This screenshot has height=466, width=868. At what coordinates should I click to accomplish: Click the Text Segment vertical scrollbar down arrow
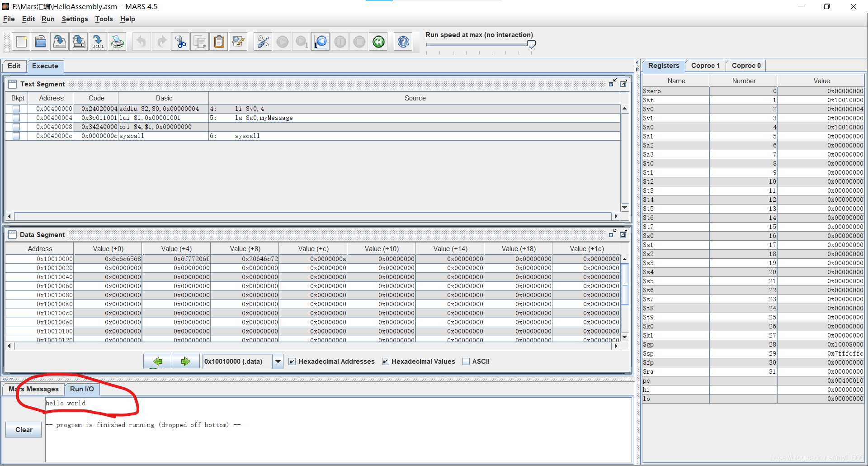(624, 208)
